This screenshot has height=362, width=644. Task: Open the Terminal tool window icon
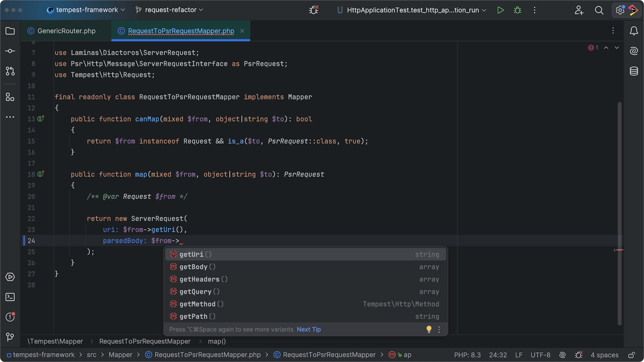pyautogui.click(x=10, y=297)
